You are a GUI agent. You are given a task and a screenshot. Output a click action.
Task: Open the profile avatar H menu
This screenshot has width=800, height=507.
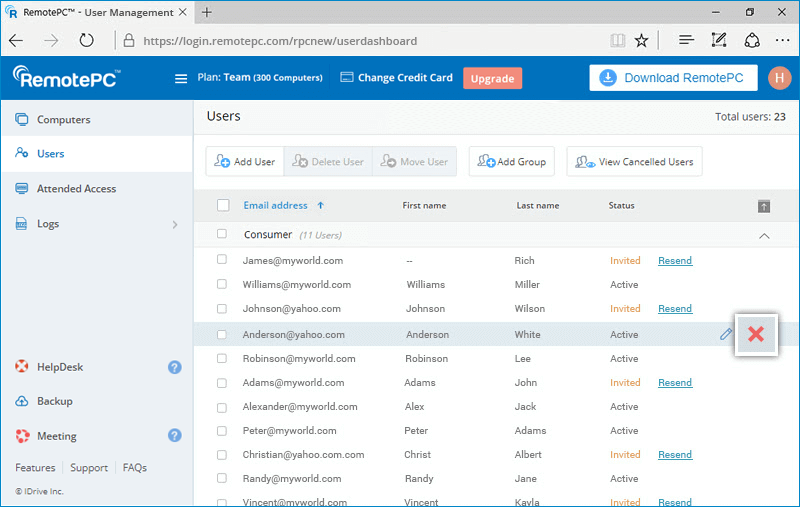(x=779, y=78)
